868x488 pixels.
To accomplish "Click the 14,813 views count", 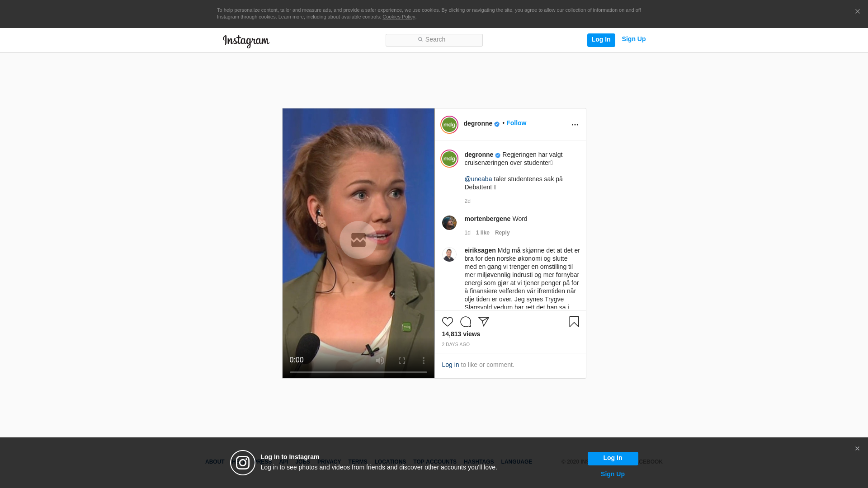I will click(461, 334).
